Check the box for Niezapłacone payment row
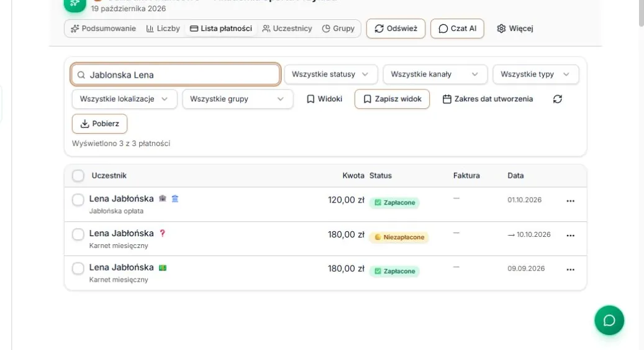Screen dimensions: 644x350 click(78, 234)
